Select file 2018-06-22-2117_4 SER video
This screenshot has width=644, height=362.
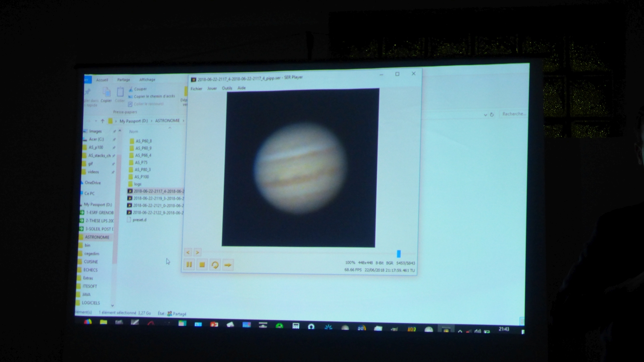(x=156, y=191)
